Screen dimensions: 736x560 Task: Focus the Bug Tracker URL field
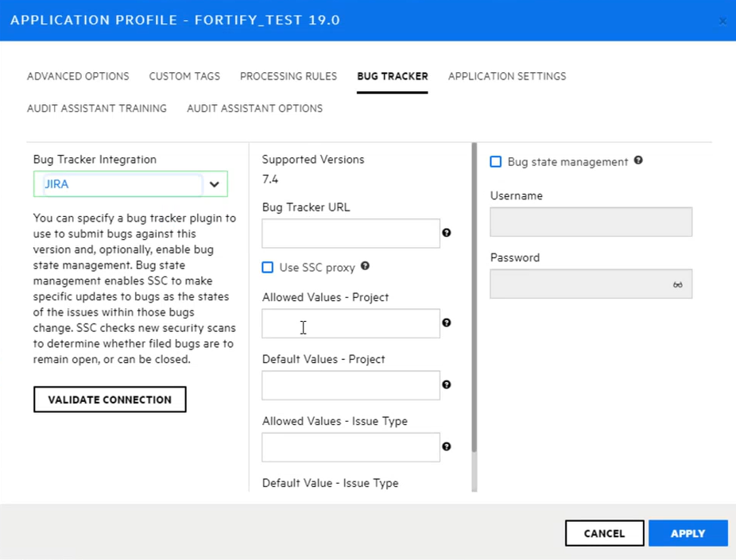tap(351, 234)
